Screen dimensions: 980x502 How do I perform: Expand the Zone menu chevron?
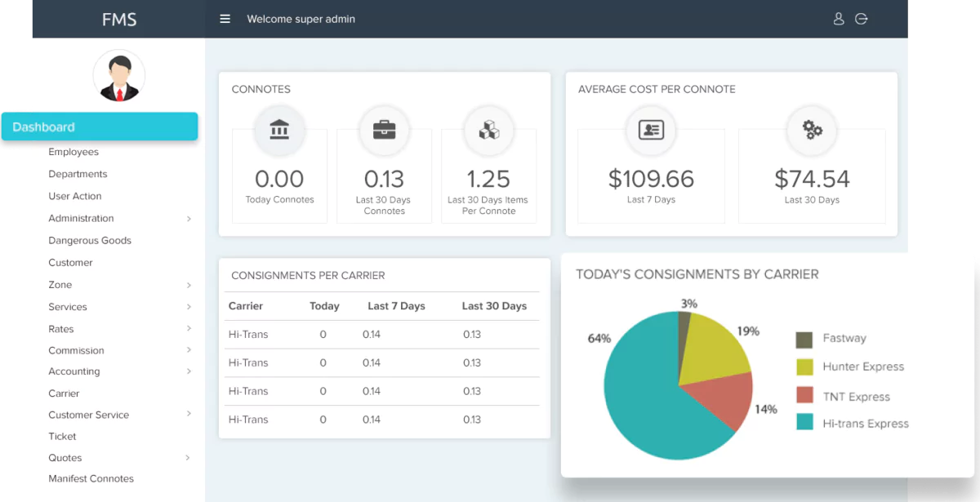tap(189, 285)
